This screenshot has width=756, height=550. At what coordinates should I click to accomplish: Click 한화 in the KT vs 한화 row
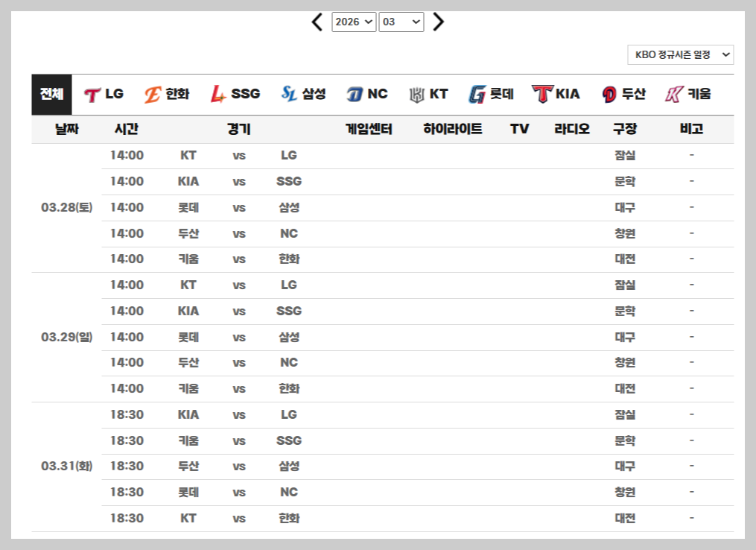pyautogui.click(x=289, y=518)
